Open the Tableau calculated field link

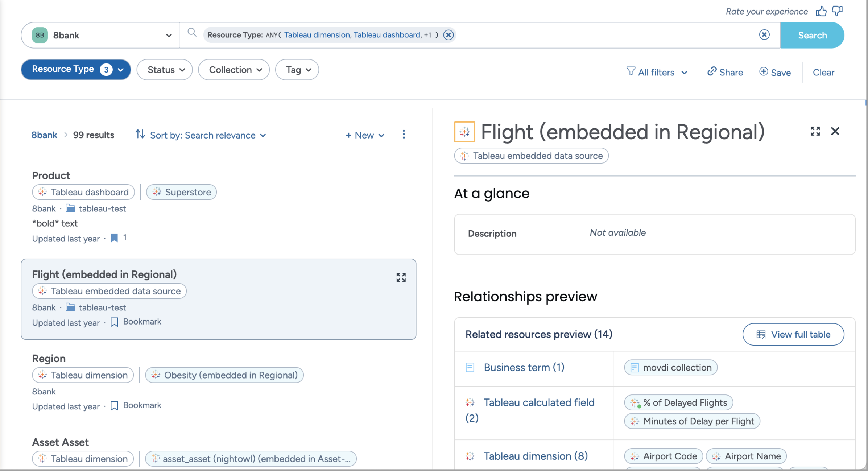pos(539,402)
